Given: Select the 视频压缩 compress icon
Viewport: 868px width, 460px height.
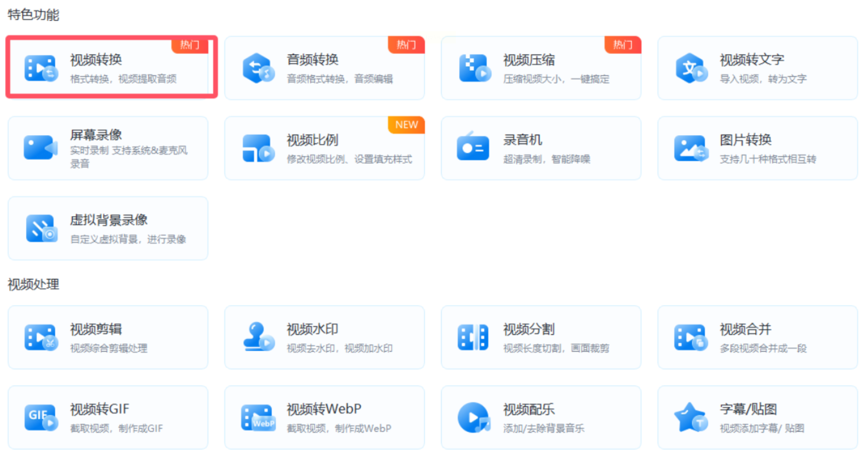Looking at the screenshot, I should point(474,68).
